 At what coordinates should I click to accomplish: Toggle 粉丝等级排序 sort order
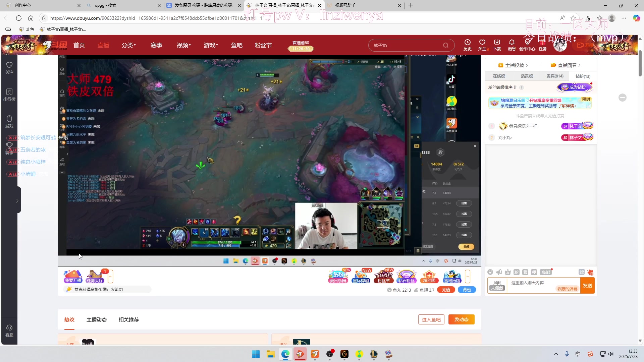tap(502, 87)
